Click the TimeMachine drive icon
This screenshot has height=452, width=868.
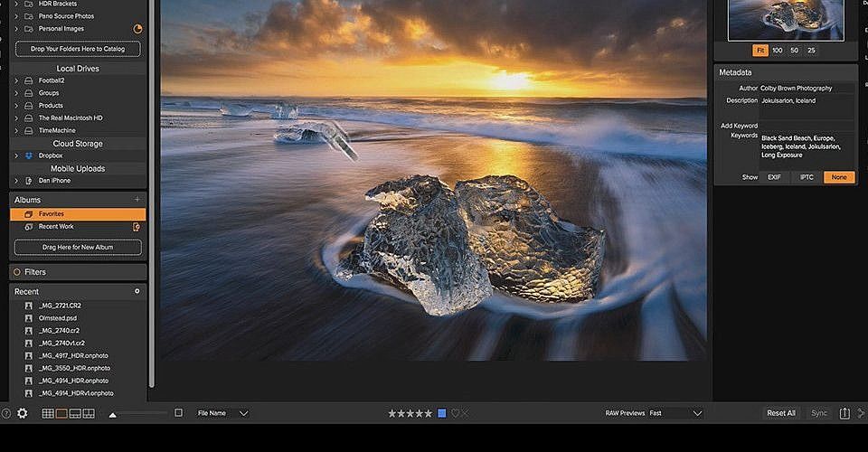pyautogui.click(x=29, y=130)
